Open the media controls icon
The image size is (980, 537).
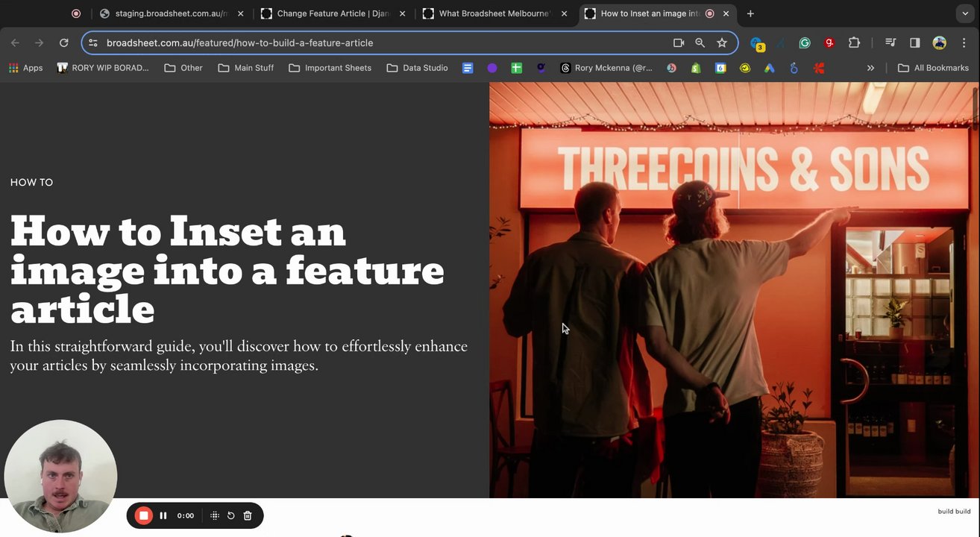coord(891,43)
